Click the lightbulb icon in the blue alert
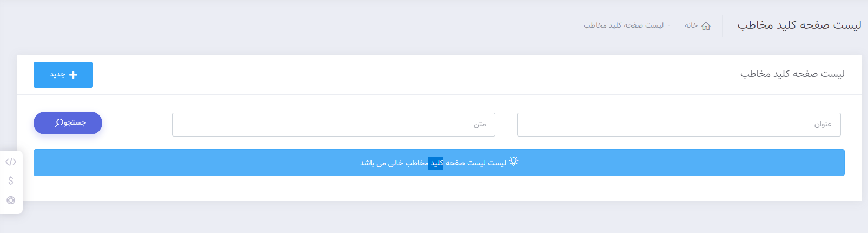The width and height of the screenshot is (868, 233). 513,161
